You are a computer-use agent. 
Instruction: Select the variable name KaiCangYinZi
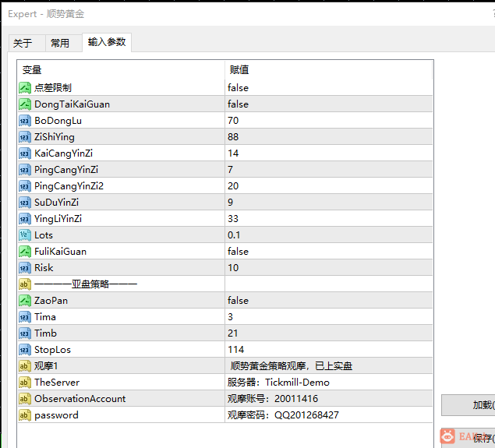point(63,153)
